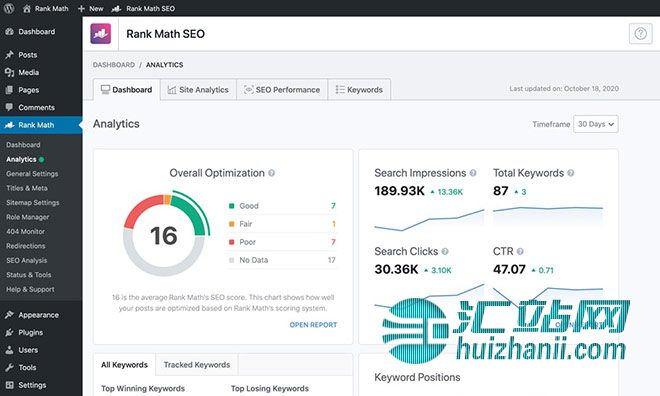Viewport: 660px width, 396px height.
Task: Open the help question mark button
Action: 640,34
